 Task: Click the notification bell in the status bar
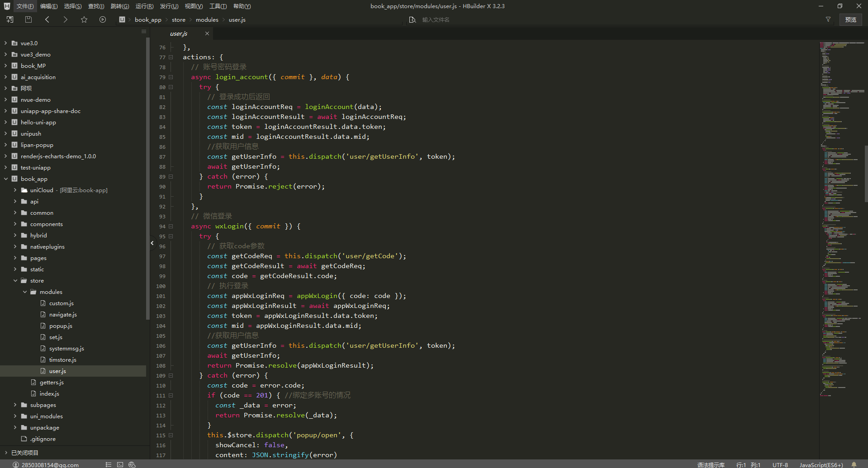click(854, 464)
